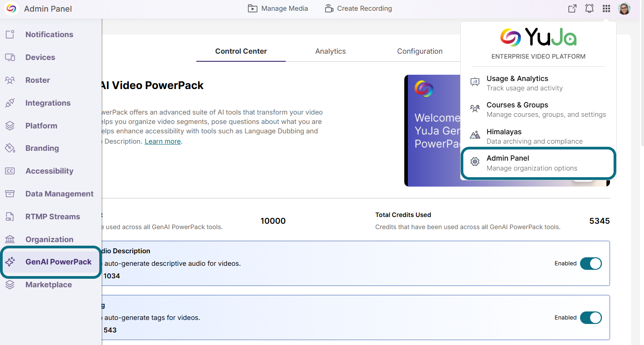644x345 pixels.
Task: Click the Total Credits Used label
Action: pyautogui.click(x=403, y=215)
